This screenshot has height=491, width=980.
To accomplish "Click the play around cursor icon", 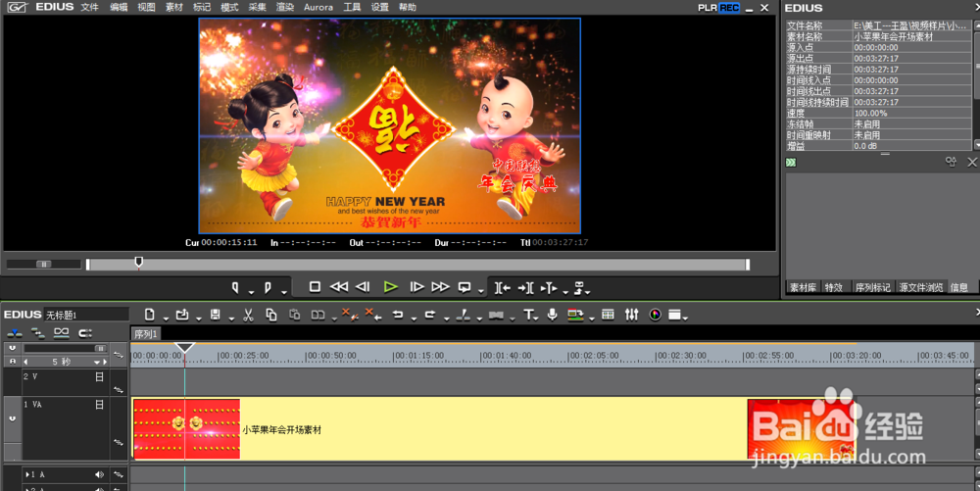I will point(549,288).
